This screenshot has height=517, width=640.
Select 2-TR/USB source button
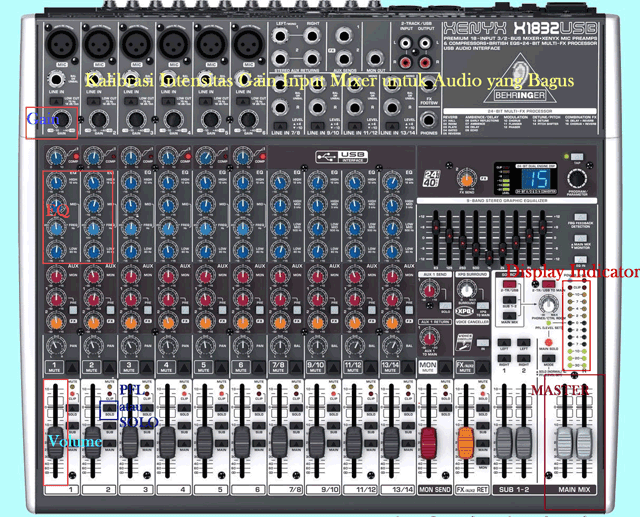(509, 284)
